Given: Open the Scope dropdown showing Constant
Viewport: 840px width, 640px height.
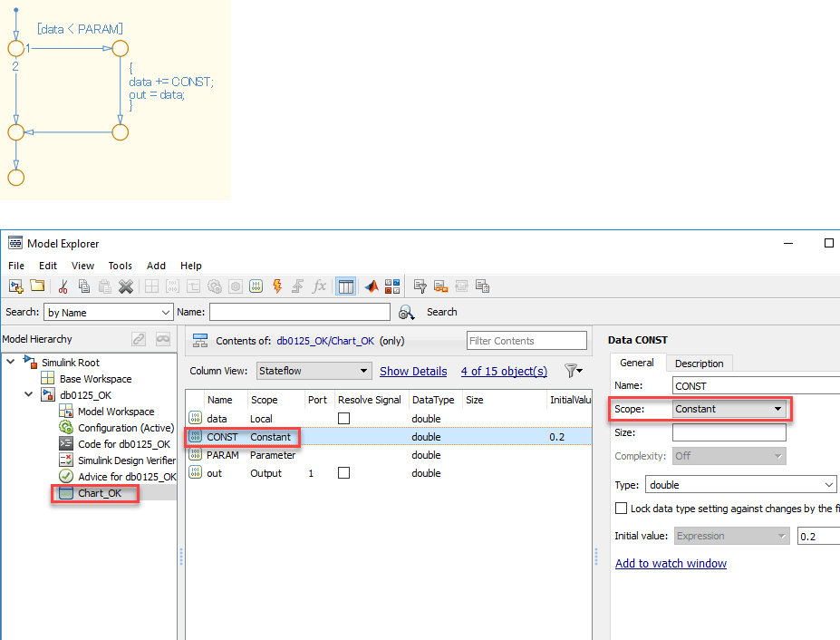Looking at the screenshot, I should [x=729, y=409].
